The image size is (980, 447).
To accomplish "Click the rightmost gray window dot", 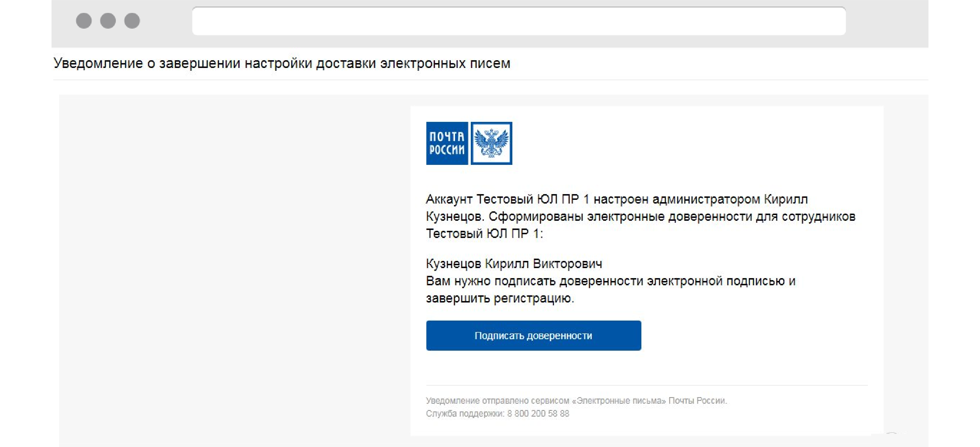I will click(132, 21).
